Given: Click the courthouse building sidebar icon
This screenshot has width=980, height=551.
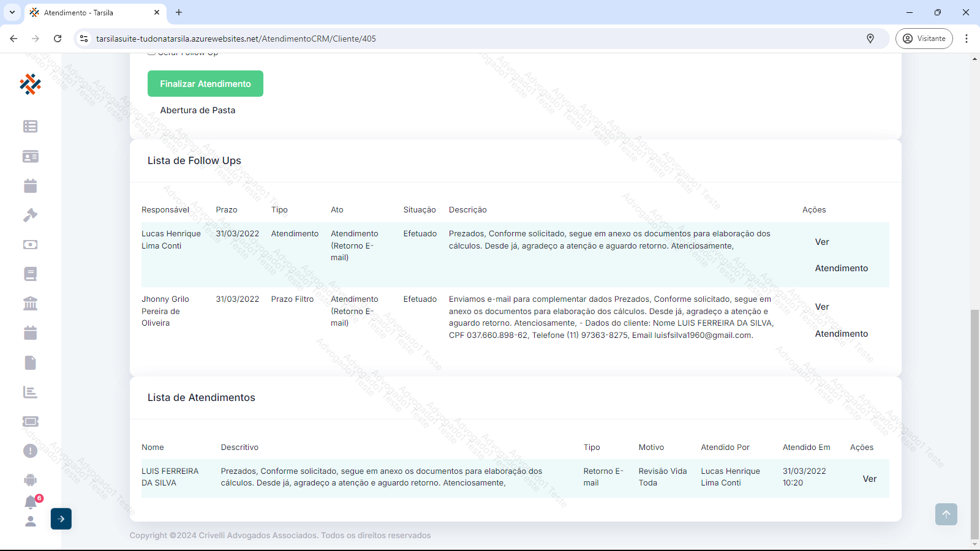Looking at the screenshot, I should tap(30, 304).
